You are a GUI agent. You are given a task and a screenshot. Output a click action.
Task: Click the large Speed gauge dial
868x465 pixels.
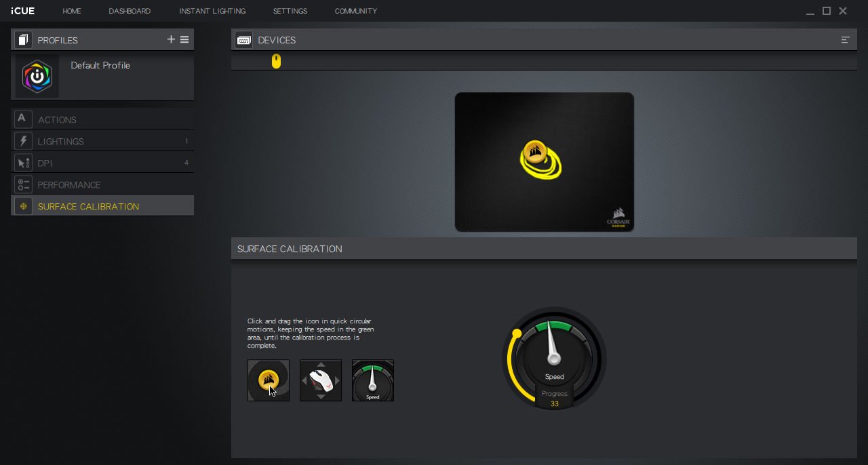pyautogui.click(x=554, y=357)
